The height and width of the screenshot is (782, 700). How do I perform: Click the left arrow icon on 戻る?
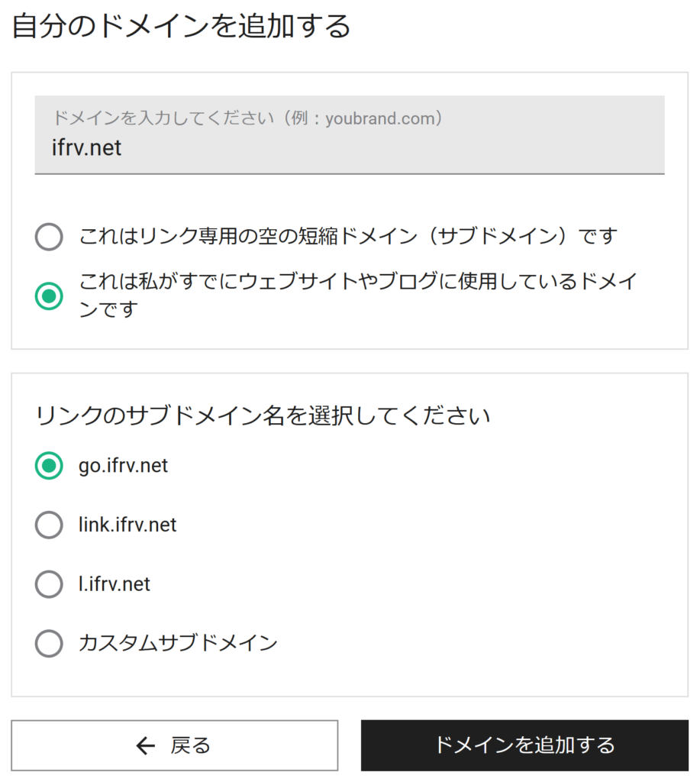tap(145, 745)
